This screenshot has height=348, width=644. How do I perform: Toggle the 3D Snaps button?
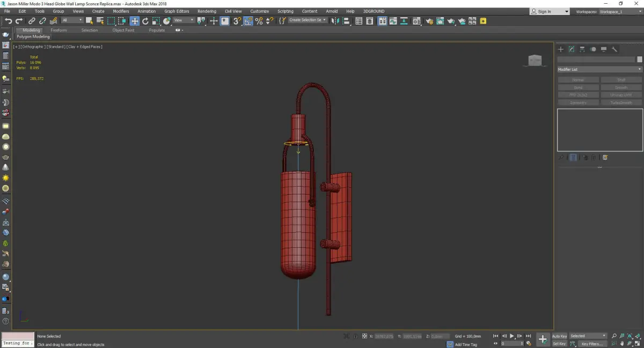pyautogui.click(x=237, y=21)
